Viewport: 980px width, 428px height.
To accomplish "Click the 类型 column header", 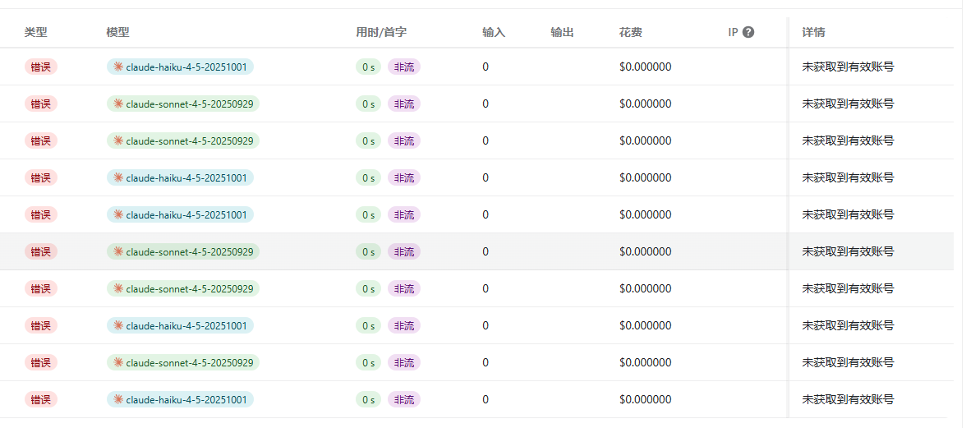I will point(36,33).
